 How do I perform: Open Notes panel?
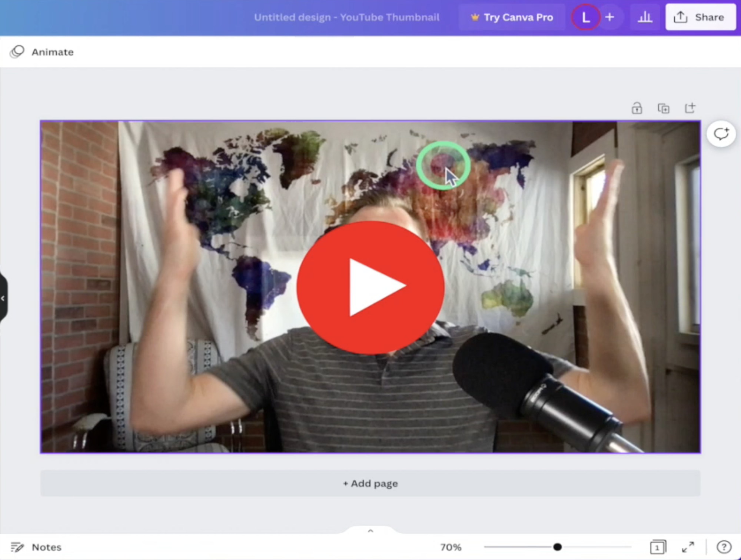click(x=36, y=547)
